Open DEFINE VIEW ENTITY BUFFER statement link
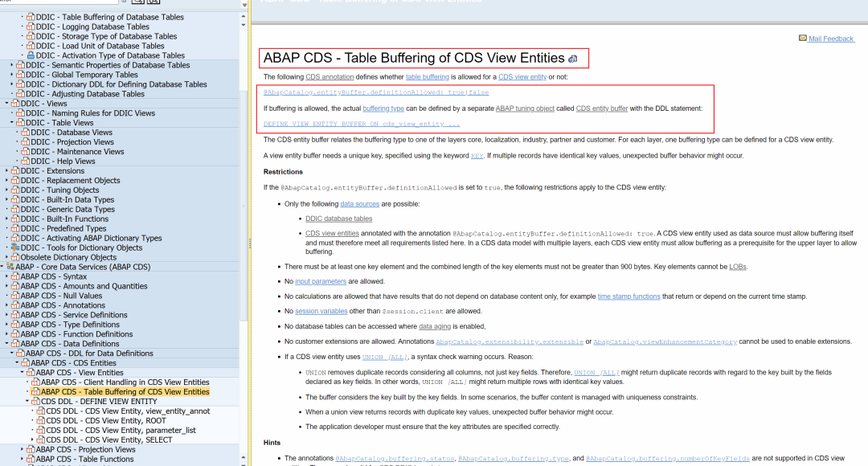The height and width of the screenshot is (466, 868). point(362,124)
